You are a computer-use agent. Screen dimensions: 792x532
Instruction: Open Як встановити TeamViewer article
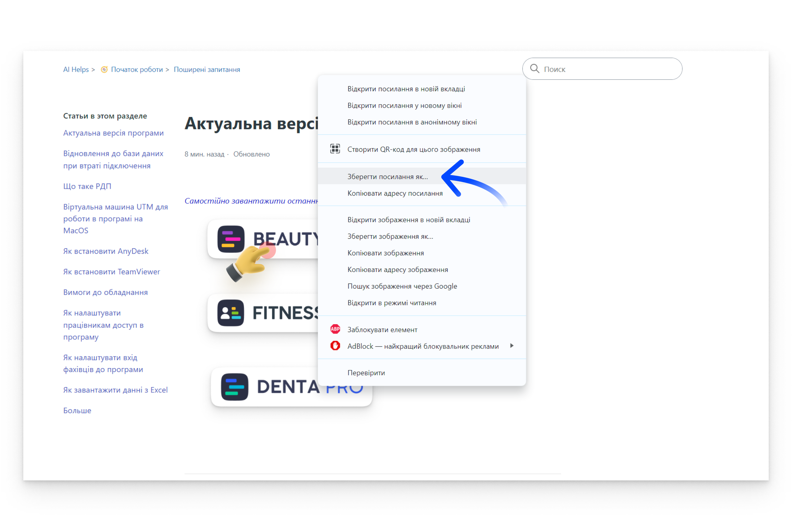click(112, 272)
